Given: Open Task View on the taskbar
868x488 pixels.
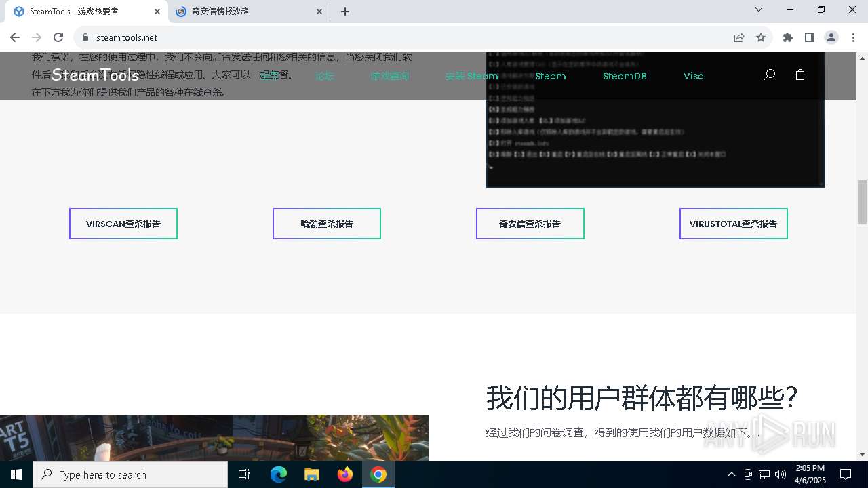Looking at the screenshot, I should coord(244,474).
